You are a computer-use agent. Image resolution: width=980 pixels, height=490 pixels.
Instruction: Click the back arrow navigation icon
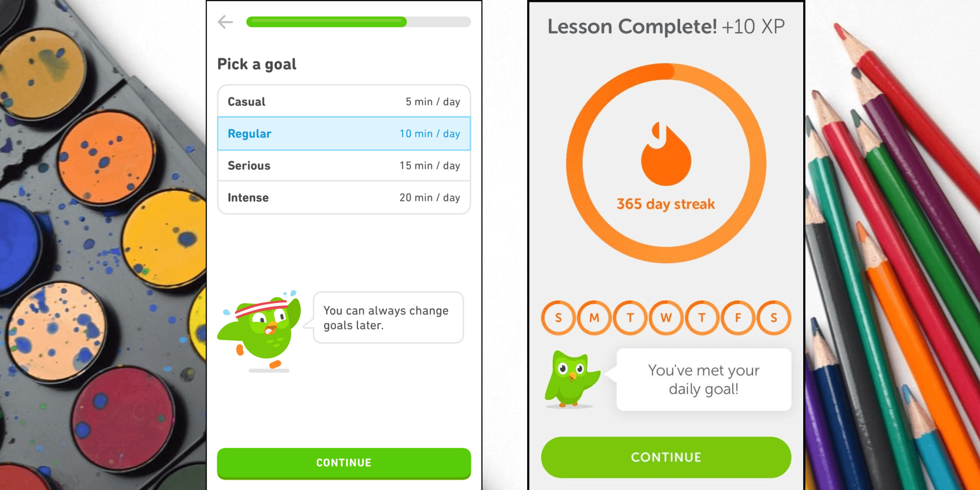tap(226, 22)
